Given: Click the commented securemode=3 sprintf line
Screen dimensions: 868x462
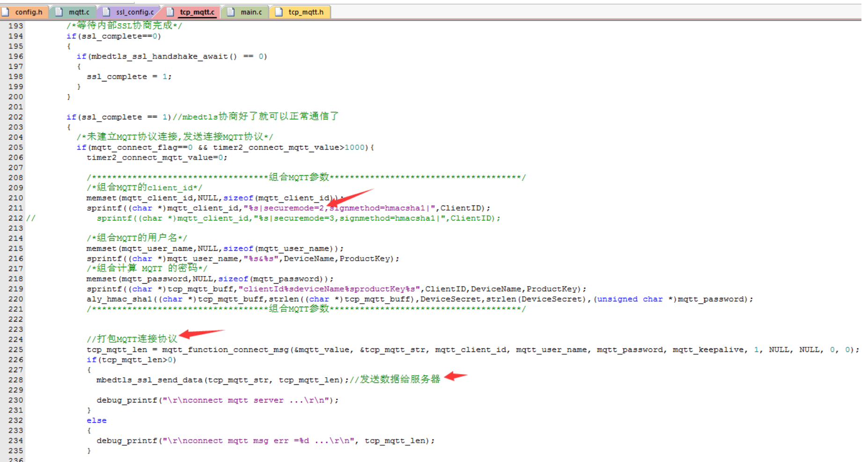Looking at the screenshot, I should click(x=298, y=218).
